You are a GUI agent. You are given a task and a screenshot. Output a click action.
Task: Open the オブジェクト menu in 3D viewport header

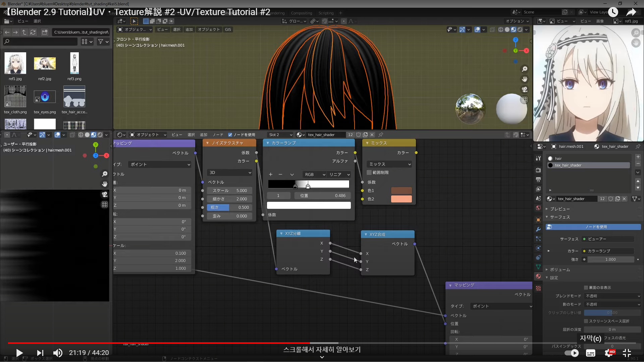[x=209, y=29]
